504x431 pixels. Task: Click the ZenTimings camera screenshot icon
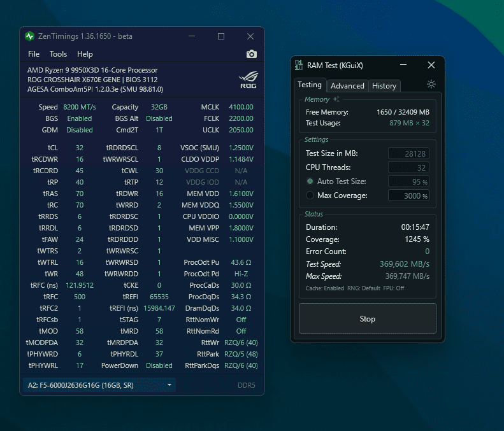click(251, 54)
